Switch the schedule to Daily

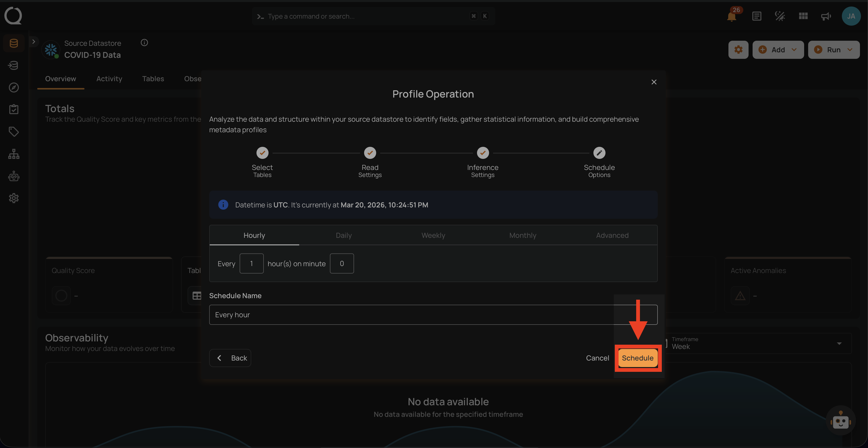point(343,235)
